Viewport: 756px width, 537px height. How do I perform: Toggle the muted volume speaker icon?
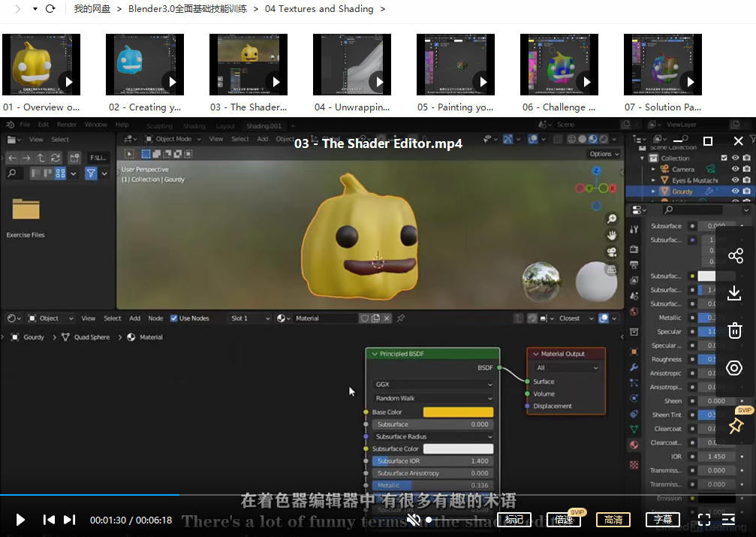tap(413, 520)
